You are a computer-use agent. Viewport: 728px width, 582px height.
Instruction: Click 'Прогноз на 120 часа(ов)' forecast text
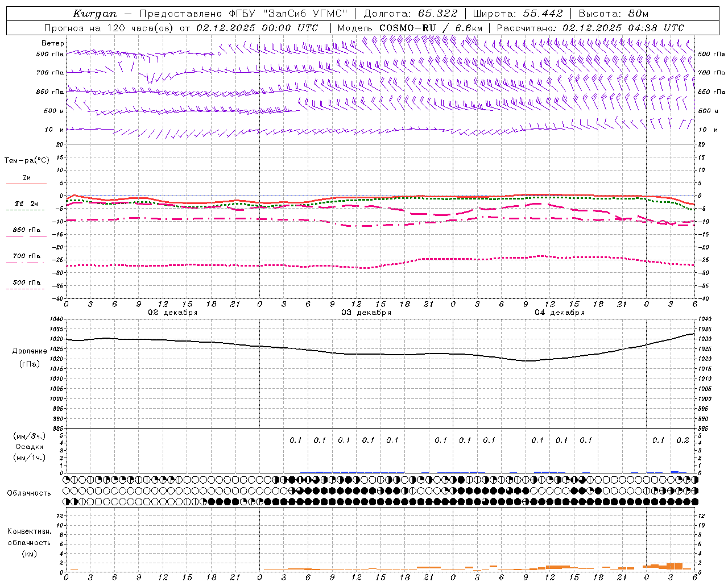tap(110, 28)
